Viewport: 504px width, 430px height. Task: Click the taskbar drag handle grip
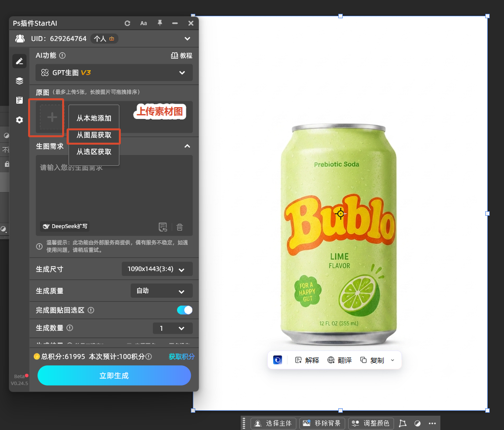coord(244,423)
